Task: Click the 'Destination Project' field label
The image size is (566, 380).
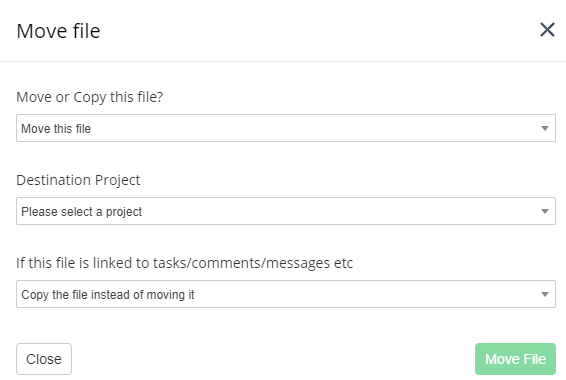Action: (78, 180)
